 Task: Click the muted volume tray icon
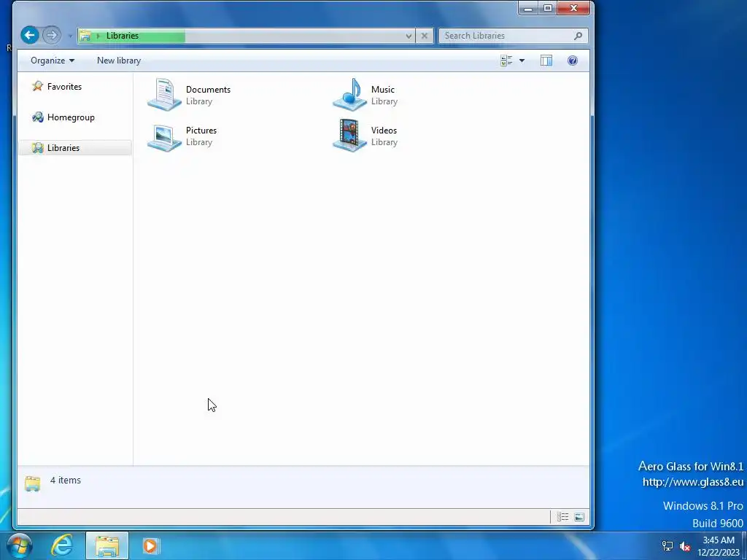coord(685,546)
